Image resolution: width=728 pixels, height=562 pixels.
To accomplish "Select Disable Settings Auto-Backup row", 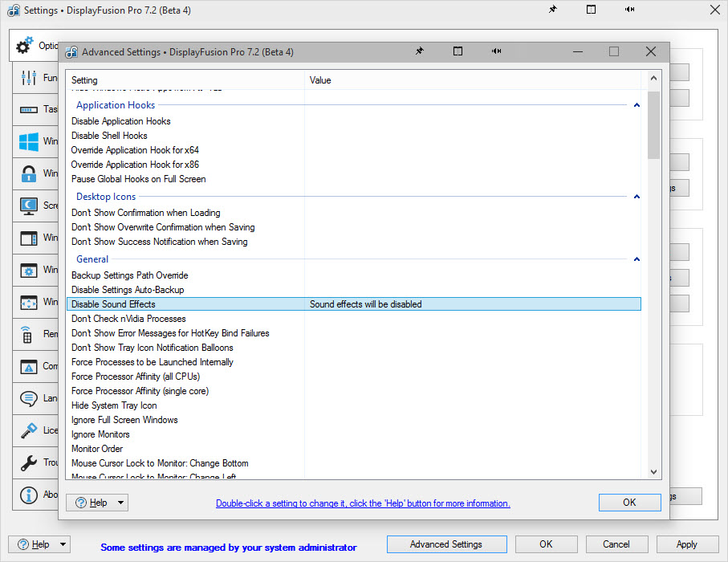I will [x=354, y=290].
